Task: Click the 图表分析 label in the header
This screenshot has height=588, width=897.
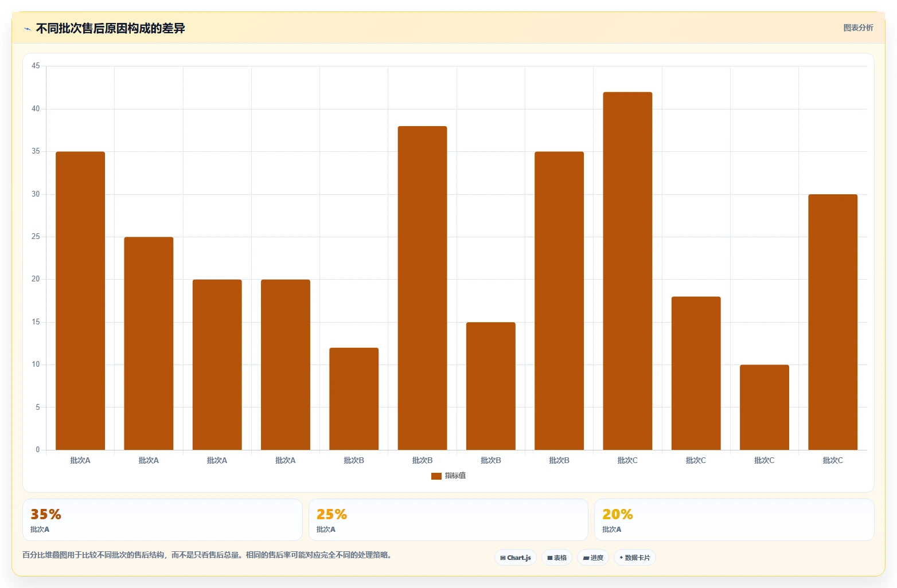Action: coord(858,28)
